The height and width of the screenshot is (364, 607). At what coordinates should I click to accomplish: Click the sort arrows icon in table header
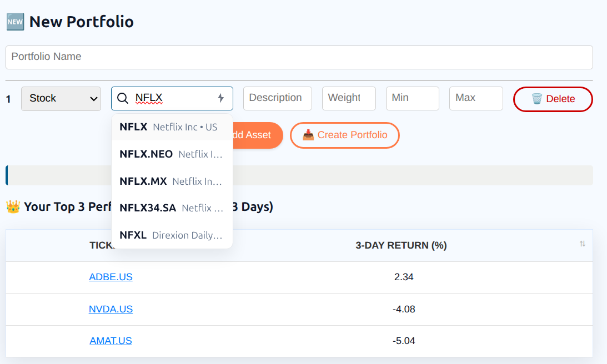(582, 244)
